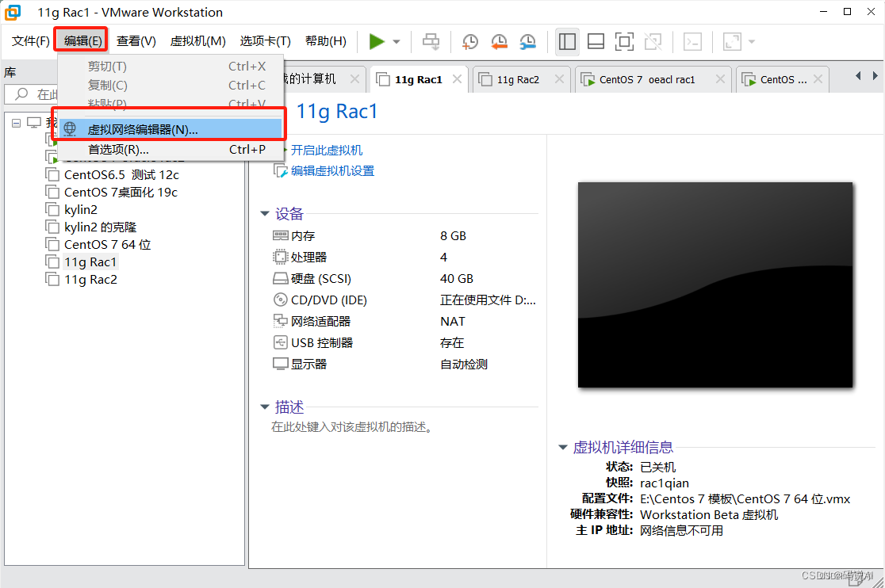The width and height of the screenshot is (885, 588).
Task: Open the 虚拟机(M) menu
Action: [197, 41]
